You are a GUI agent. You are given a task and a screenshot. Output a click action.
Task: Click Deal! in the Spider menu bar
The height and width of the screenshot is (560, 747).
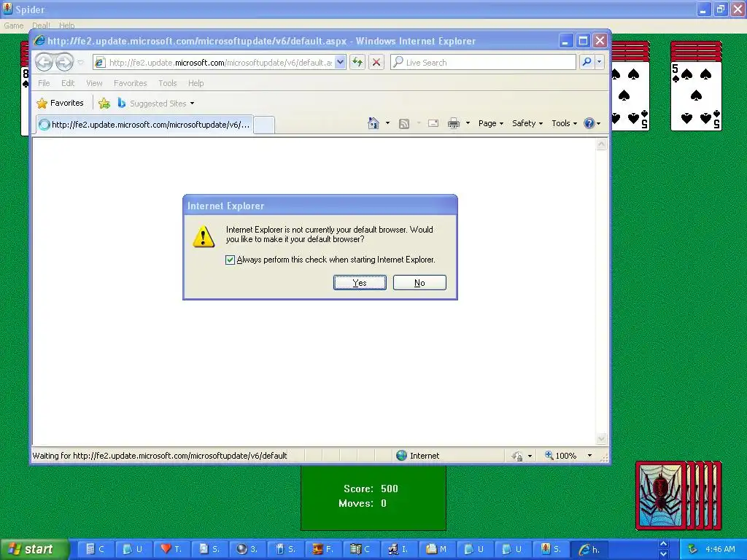pos(41,26)
